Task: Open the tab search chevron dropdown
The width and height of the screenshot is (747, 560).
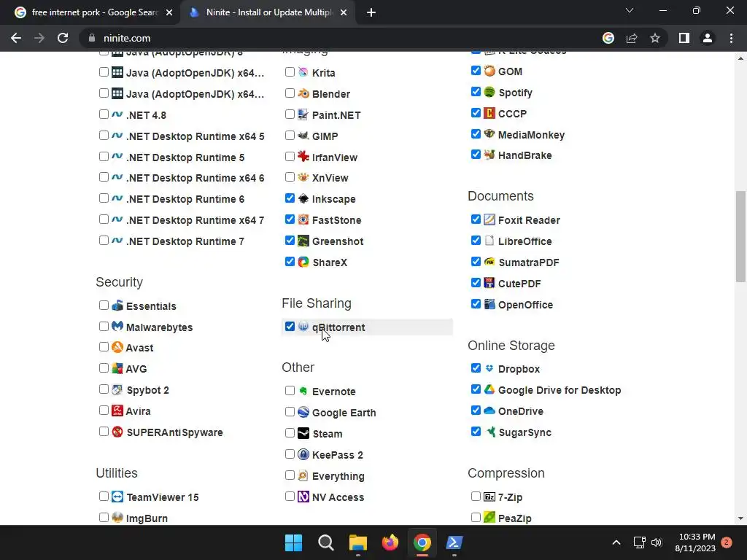Action: point(630,10)
